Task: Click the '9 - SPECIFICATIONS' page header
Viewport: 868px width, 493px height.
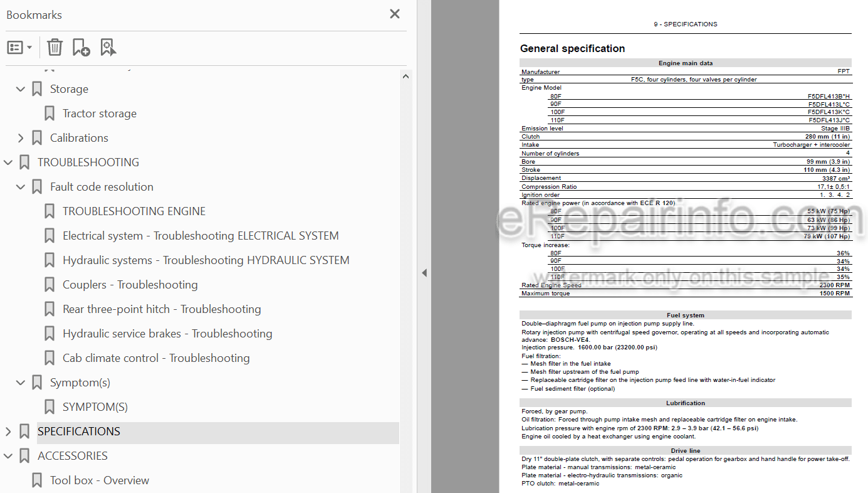Action: pos(686,24)
